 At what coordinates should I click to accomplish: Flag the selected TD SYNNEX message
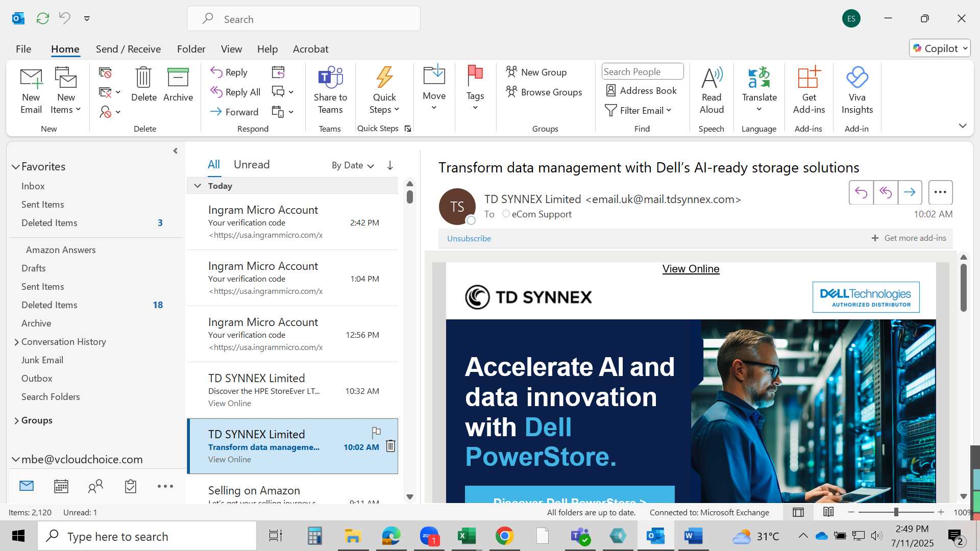coord(376,433)
